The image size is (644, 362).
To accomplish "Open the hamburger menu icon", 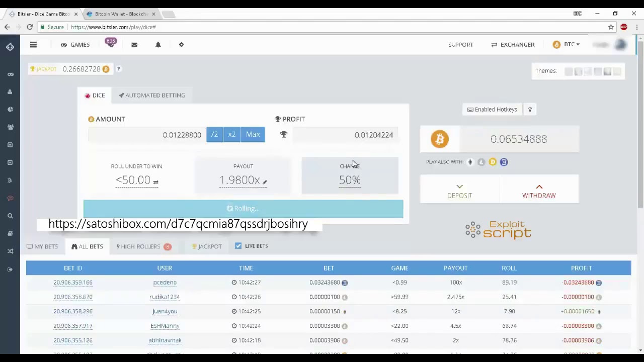I will coord(33,45).
